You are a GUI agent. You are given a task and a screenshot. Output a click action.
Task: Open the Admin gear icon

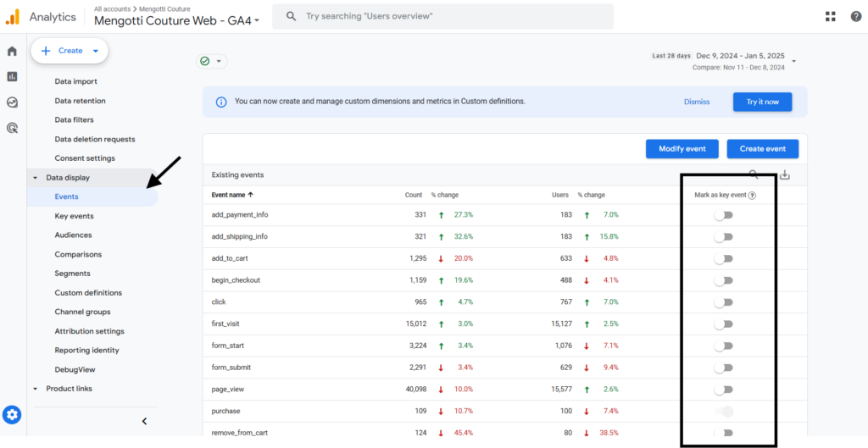pyautogui.click(x=12, y=414)
